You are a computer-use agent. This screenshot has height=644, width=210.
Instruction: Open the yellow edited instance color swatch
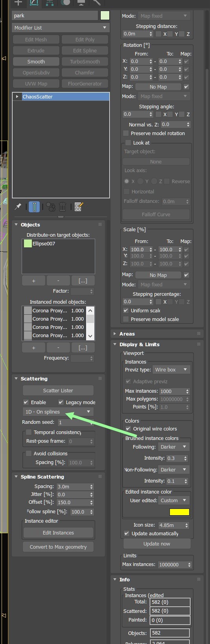click(x=179, y=512)
